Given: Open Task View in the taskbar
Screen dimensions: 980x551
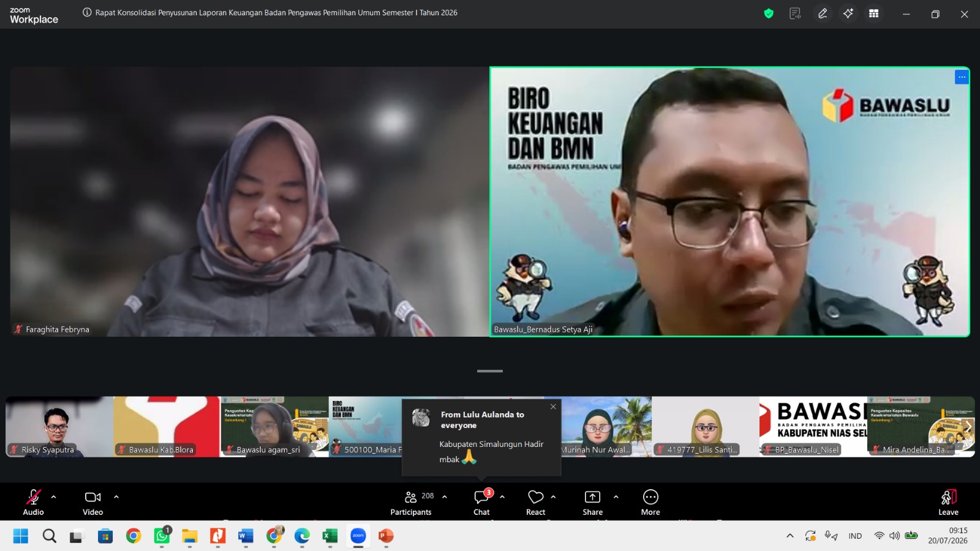Looking at the screenshot, I should coord(77,536).
